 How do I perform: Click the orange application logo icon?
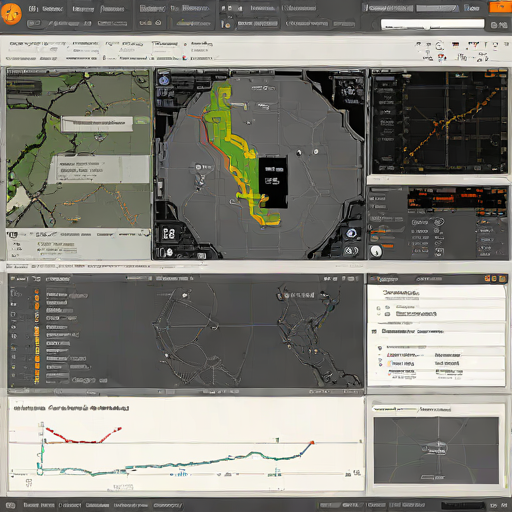[x=11, y=14]
